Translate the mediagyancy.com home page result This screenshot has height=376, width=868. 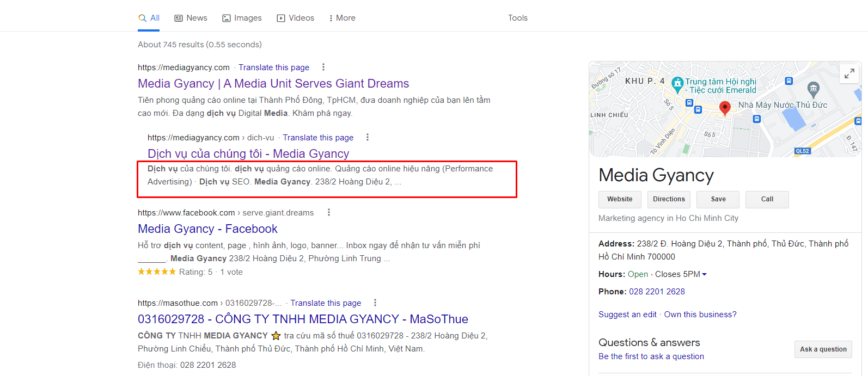pos(274,67)
